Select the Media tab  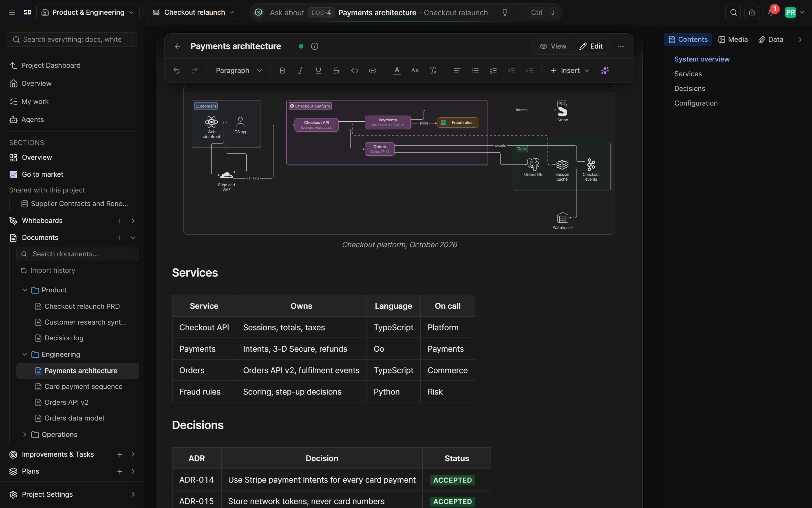point(733,39)
